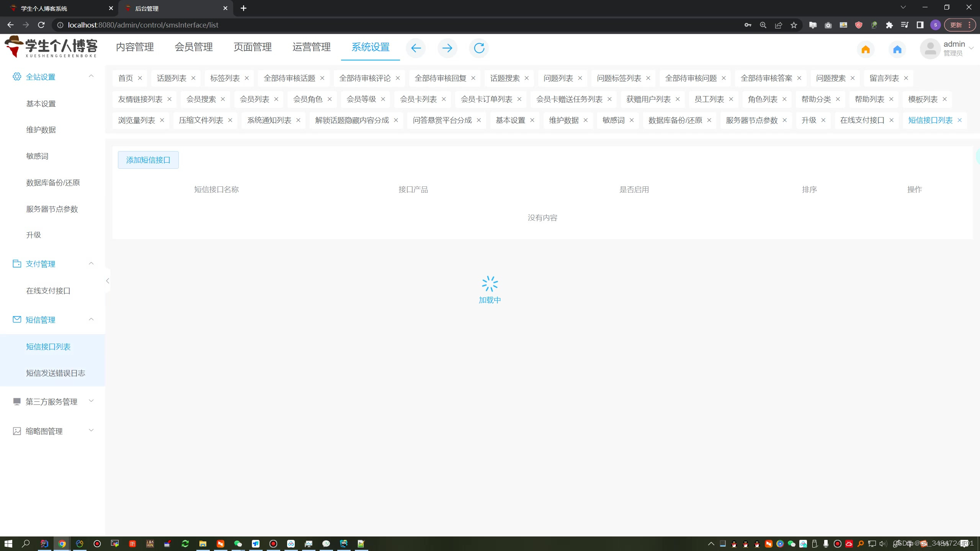Switch to 内容管理 top menu

tap(135, 47)
